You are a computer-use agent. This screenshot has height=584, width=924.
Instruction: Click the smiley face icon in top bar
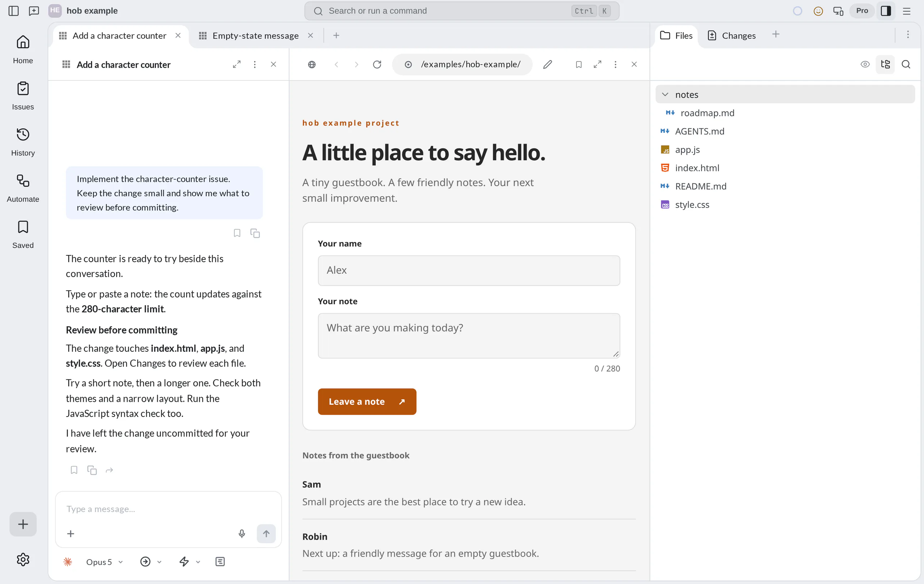click(818, 11)
